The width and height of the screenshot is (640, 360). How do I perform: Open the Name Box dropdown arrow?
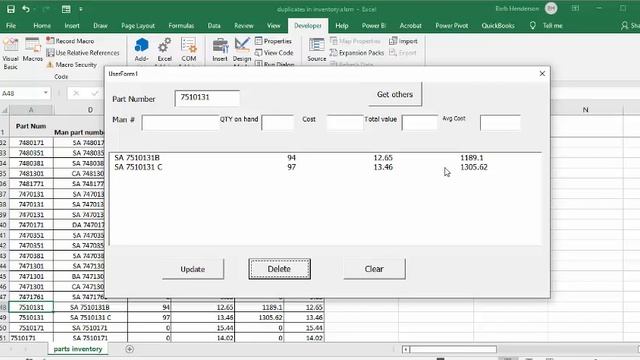click(x=45, y=93)
